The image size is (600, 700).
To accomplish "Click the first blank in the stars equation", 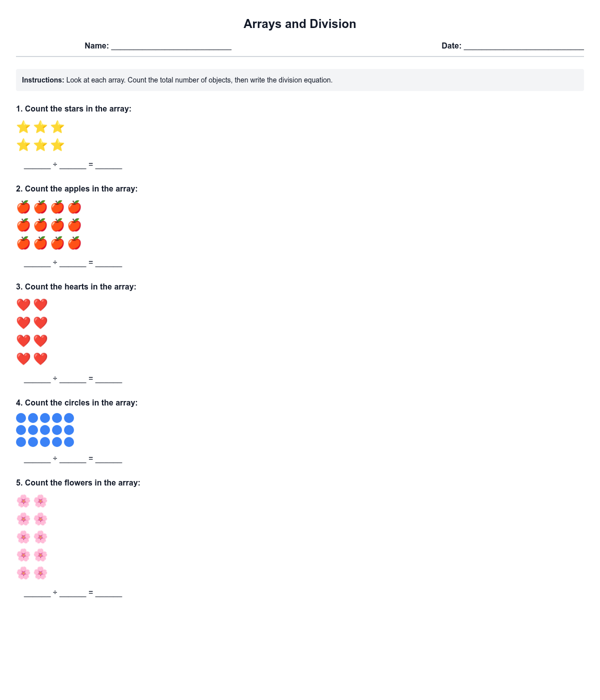I will pos(37,165).
